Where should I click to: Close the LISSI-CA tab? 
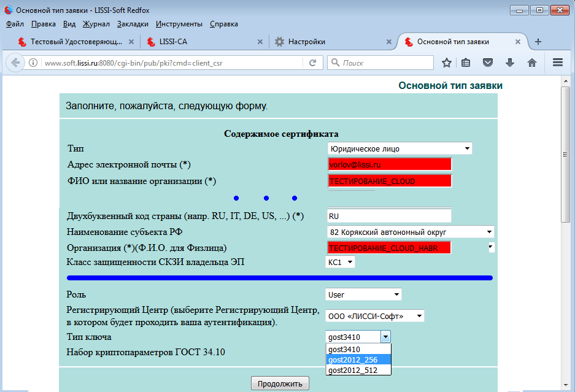(x=260, y=42)
